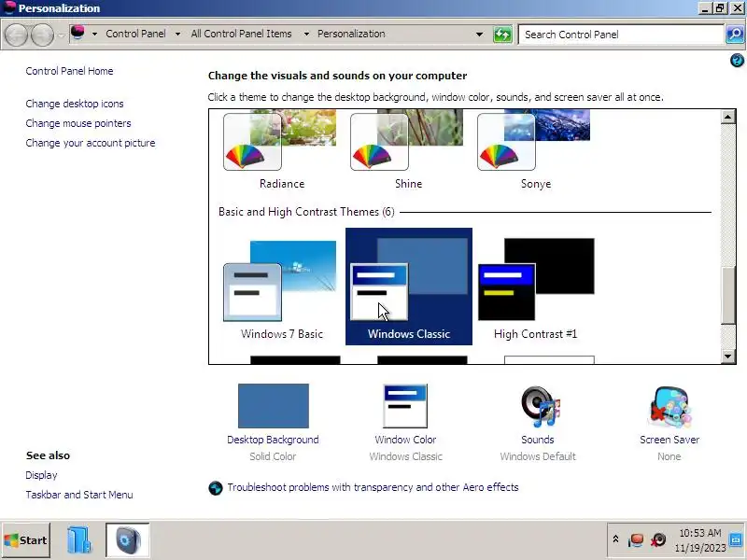Click Windows Default label under Sounds

pos(538,456)
